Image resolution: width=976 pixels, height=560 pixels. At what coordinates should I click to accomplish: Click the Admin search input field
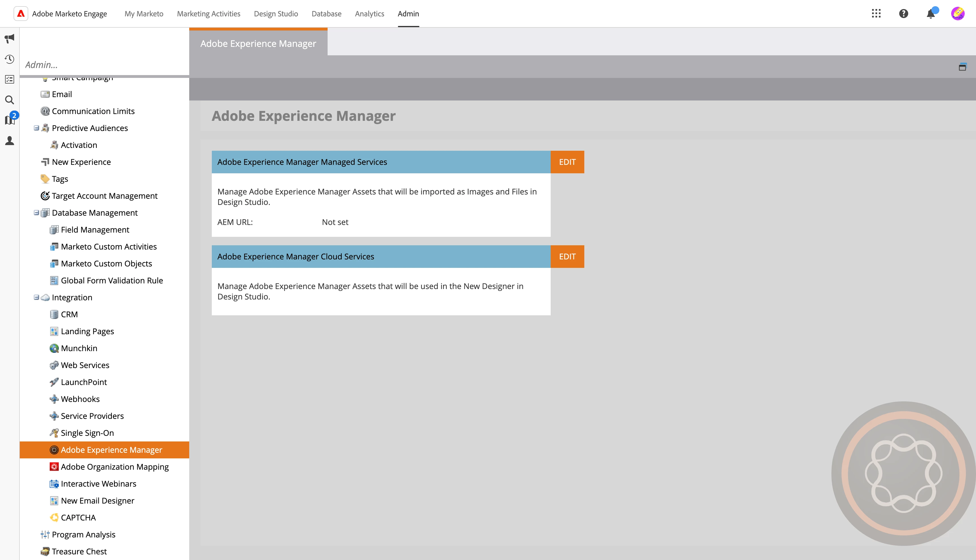[x=104, y=65]
